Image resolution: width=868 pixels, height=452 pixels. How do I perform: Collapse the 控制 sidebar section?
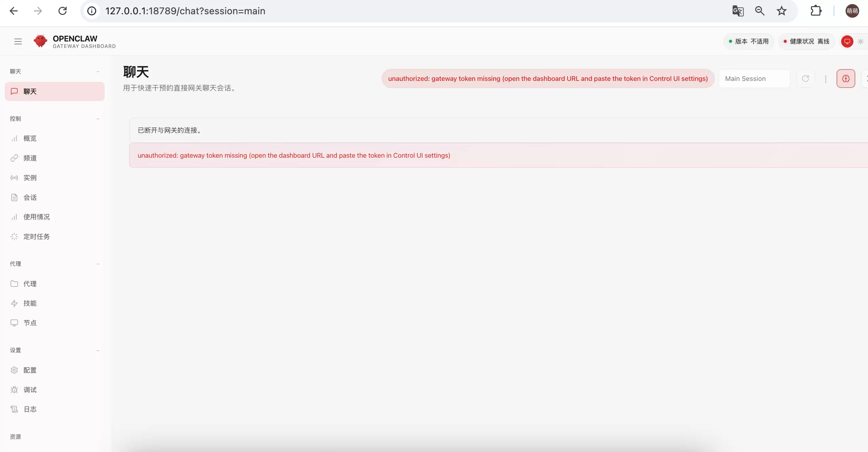pos(98,119)
